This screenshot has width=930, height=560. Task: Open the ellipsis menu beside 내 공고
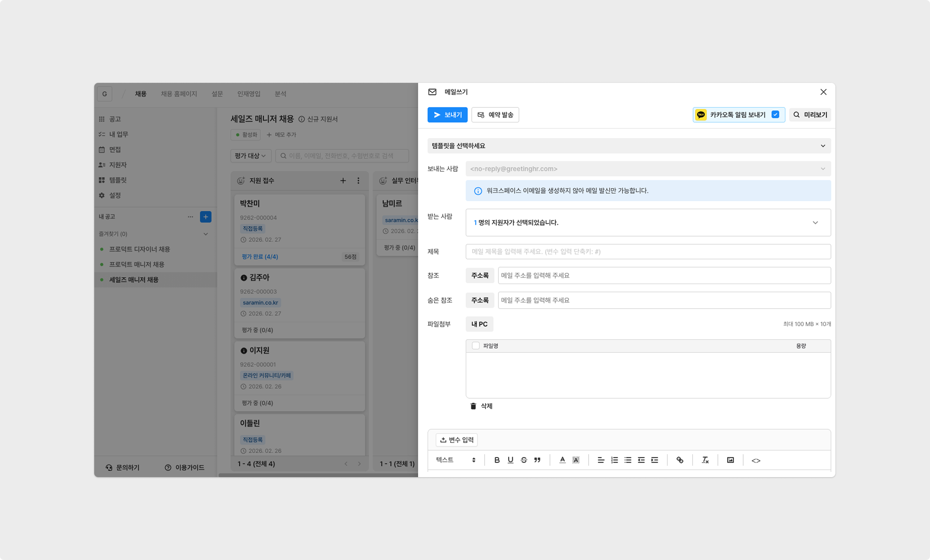tap(190, 217)
